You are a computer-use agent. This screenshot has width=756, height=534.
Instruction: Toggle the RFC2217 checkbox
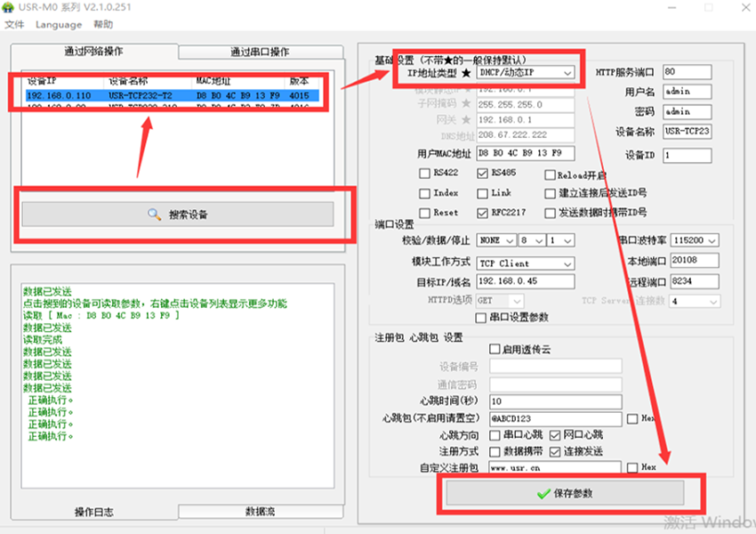pos(483,213)
